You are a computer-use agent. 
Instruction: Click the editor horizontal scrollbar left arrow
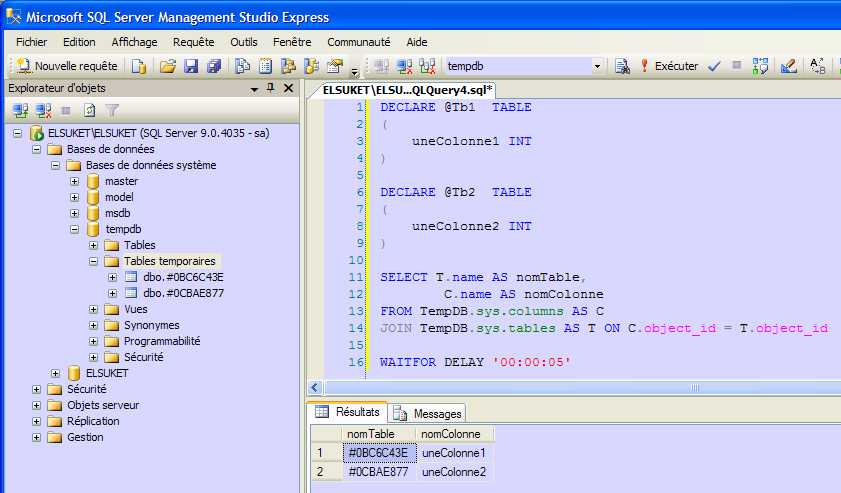(x=316, y=387)
